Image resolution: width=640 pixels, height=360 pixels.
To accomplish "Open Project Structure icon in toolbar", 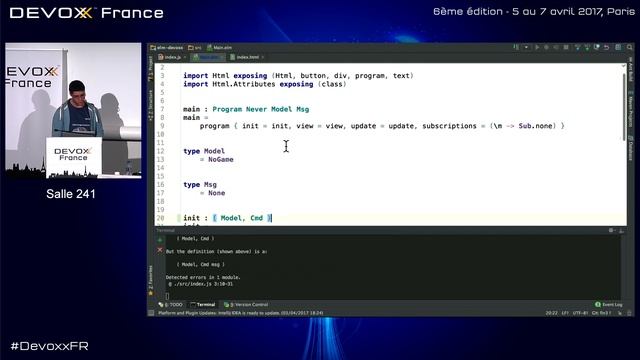I will tap(618, 47).
